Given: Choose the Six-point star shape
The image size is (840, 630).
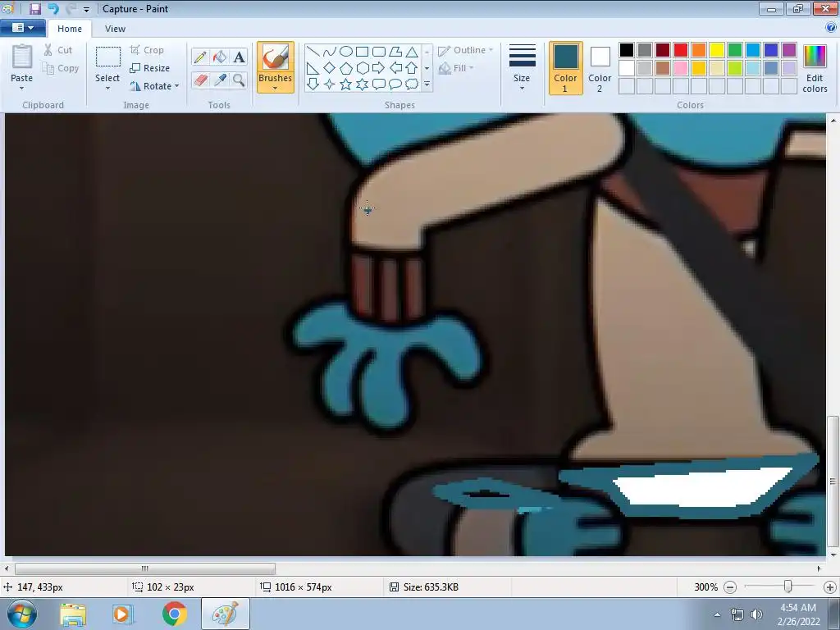Looking at the screenshot, I should 362,84.
